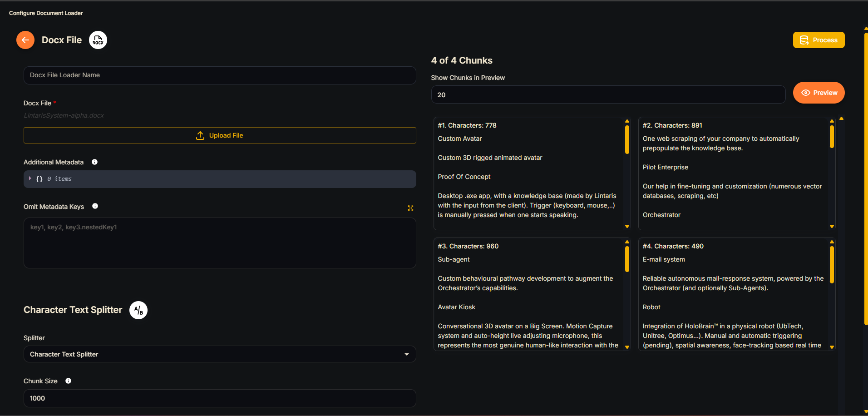
Task: Click the DOCX file type icon
Action: click(98, 40)
